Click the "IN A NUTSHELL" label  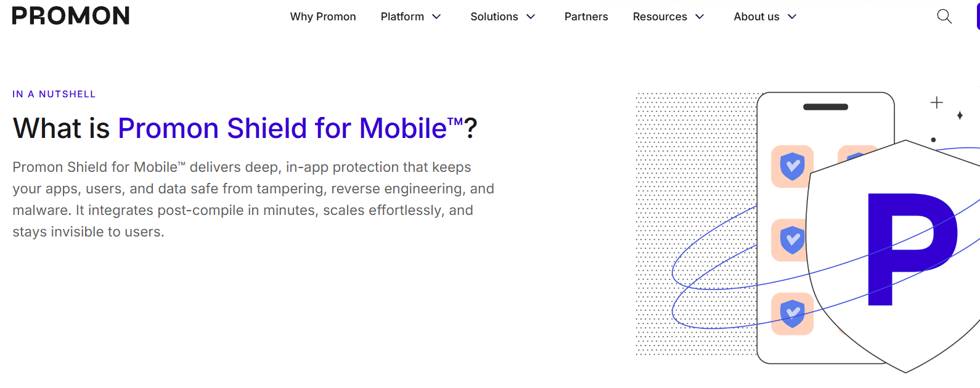54,94
